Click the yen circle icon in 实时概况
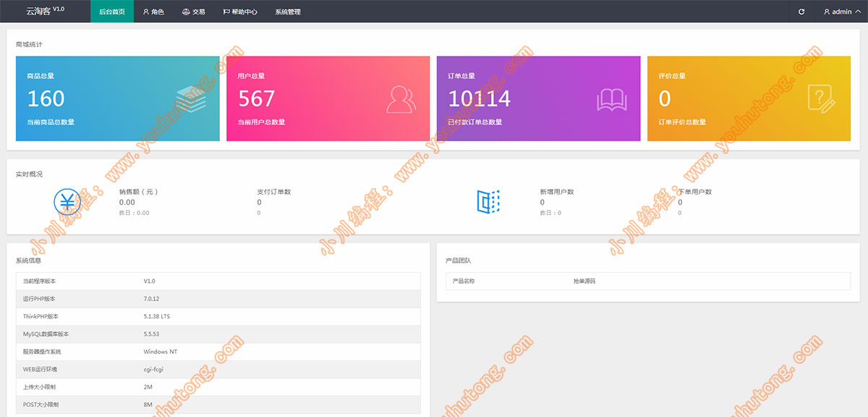 68,202
